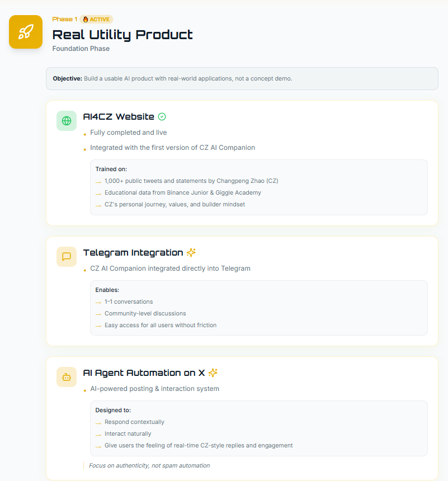Click the yellow rocket Phase 1 icon
448x481 pixels.
[26, 32]
